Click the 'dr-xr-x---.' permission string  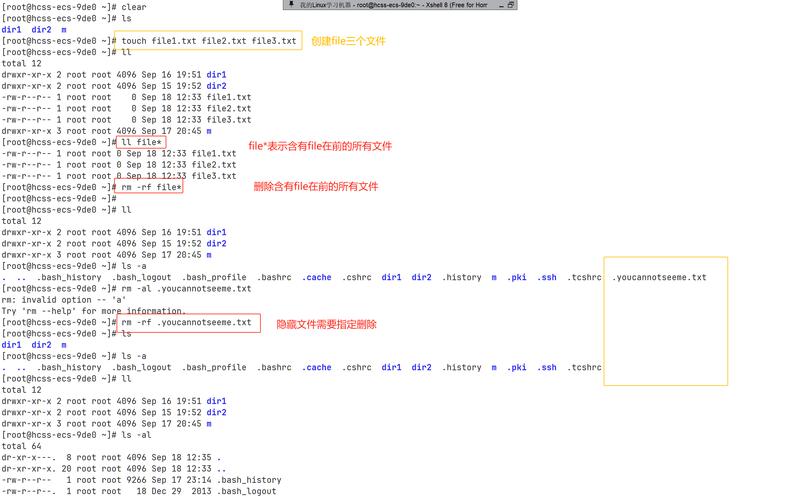(29, 458)
